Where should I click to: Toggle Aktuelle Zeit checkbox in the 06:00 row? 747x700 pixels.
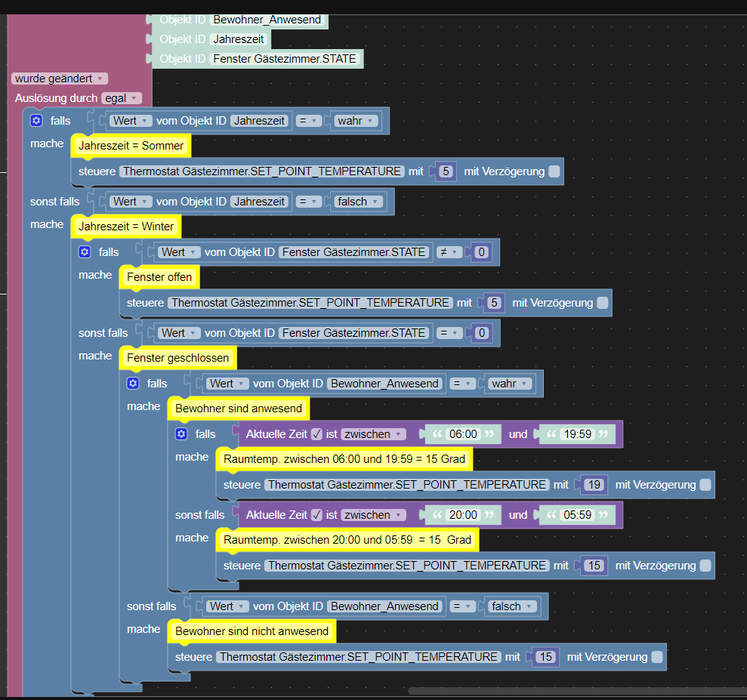[x=316, y=434]
